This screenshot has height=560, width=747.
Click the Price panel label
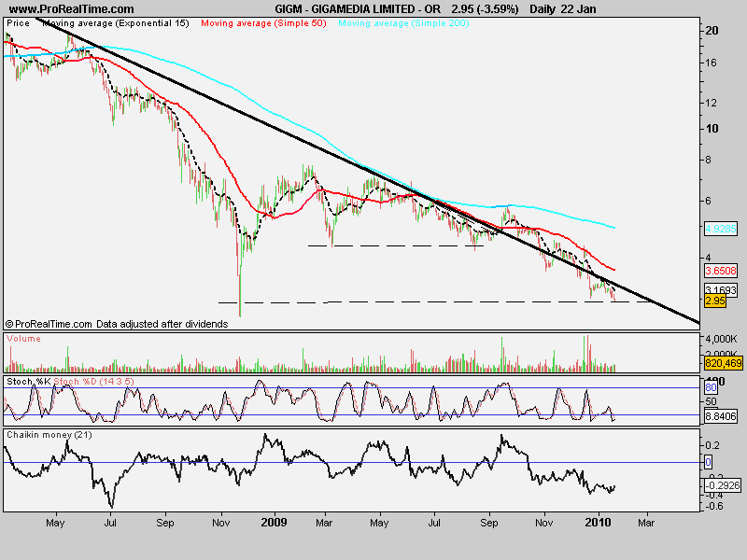[x=18, y=23]
